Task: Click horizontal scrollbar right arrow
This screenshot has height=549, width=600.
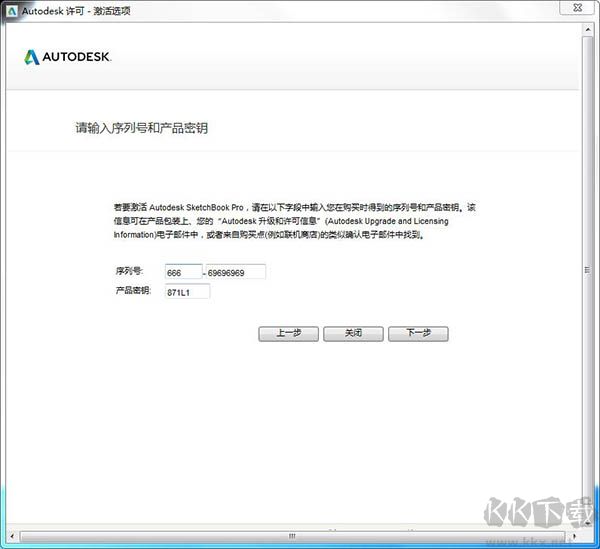Action: [574, 536]
